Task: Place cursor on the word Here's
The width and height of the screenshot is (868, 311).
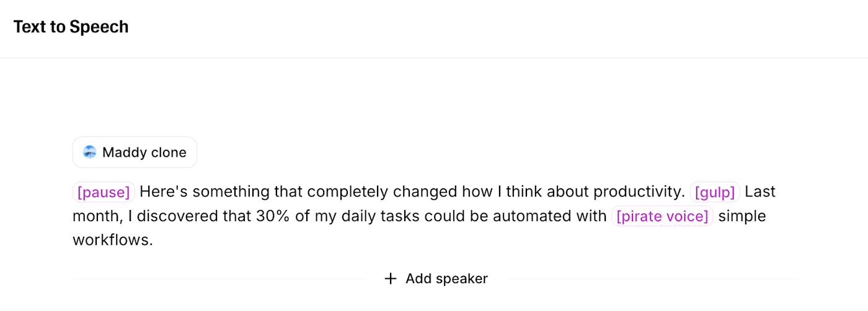Action: [x=163, y=192]
